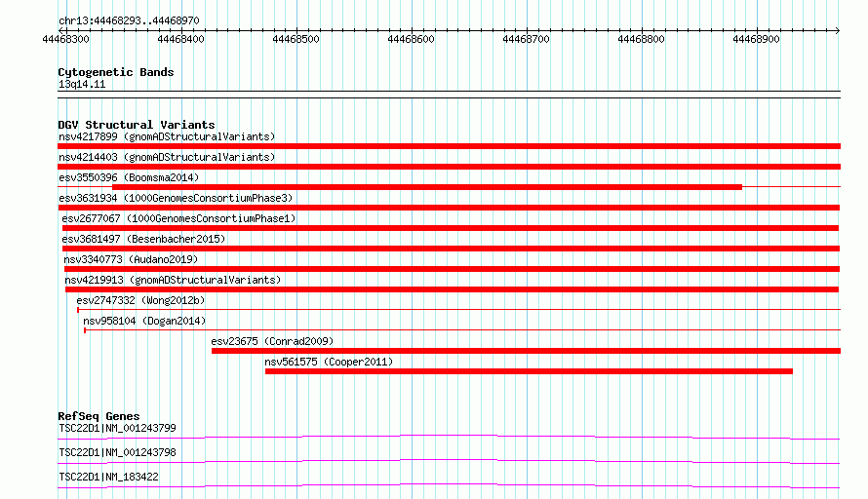Open variant esv3550396 (Boomsma2014) label
Screen dimensions: 868x499
pyautogui.click(x=129, y=177)
